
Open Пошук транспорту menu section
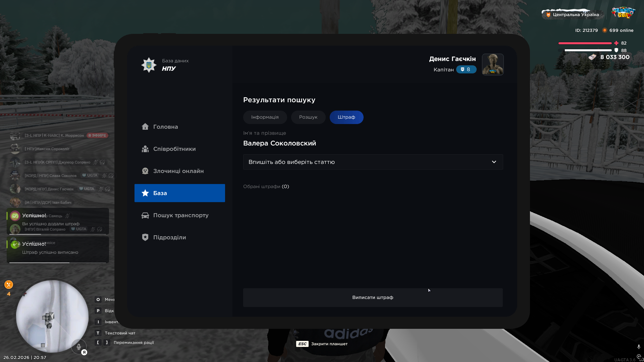pos(180,215)
